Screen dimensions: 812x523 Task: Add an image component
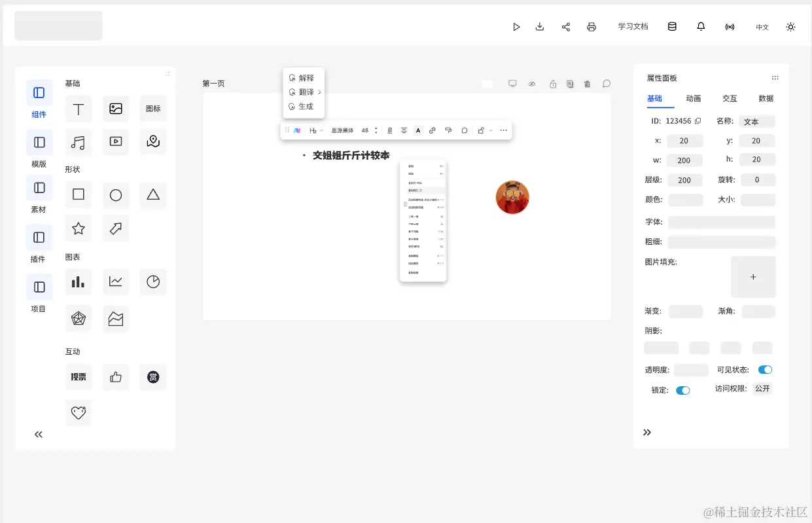click(x=116, y=109)
